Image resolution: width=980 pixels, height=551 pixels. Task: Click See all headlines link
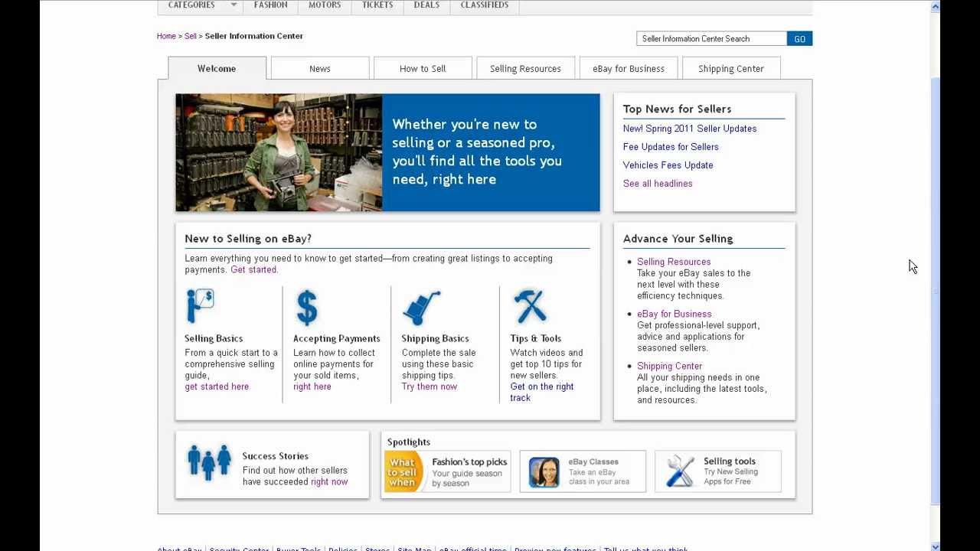tap(658, 184)
